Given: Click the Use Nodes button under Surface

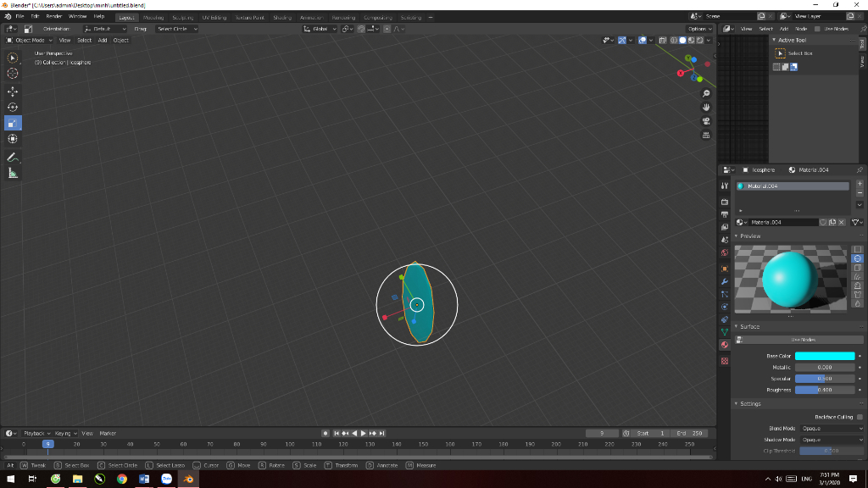Looking at the screenshot, I should (x=803, y=341).
